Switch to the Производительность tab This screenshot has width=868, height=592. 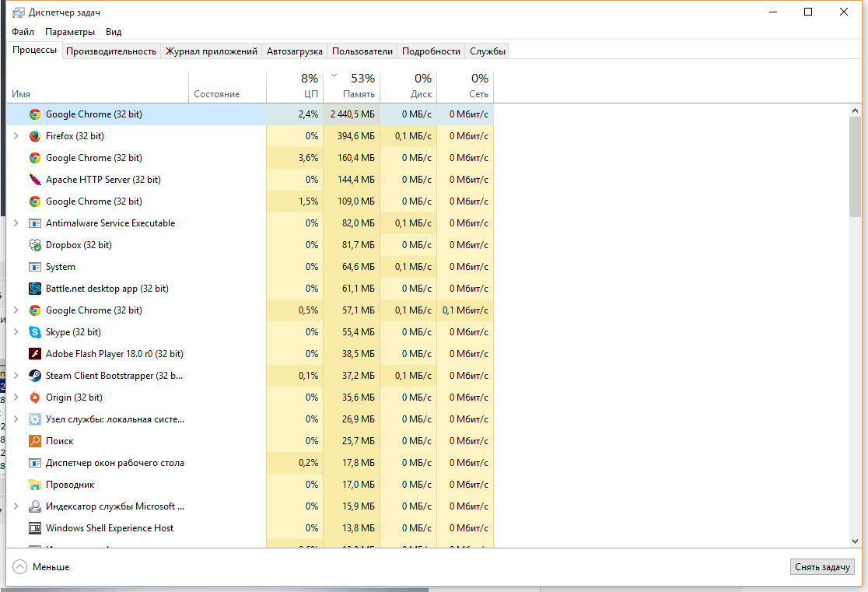pyautogui.click(x=111, y=51)
